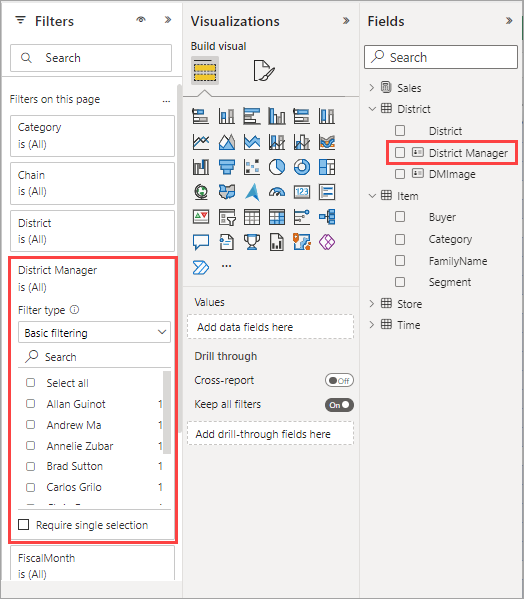Check the Select all filter option

tap(31, 382)
